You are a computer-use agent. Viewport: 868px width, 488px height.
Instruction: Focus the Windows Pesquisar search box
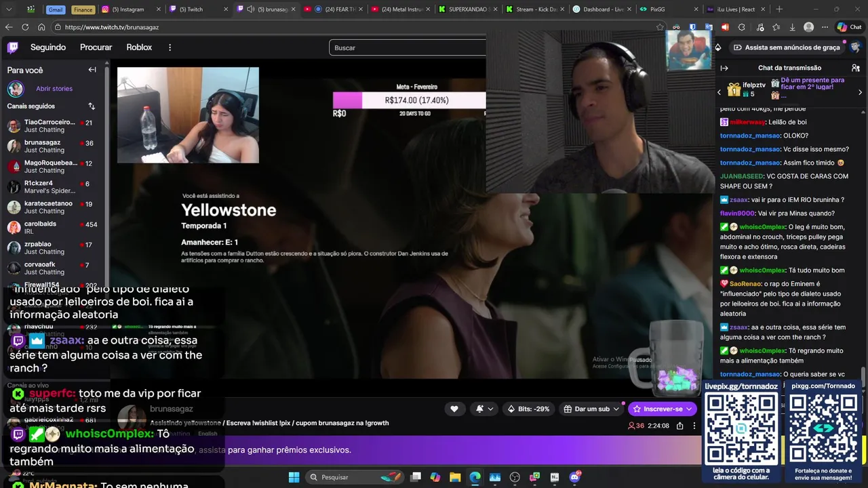(354, 477)
